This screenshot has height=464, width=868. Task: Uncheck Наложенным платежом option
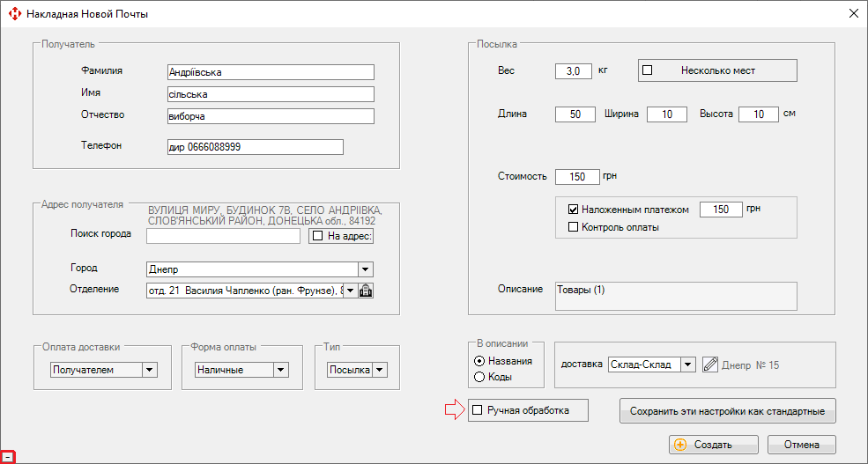(573, 210)
